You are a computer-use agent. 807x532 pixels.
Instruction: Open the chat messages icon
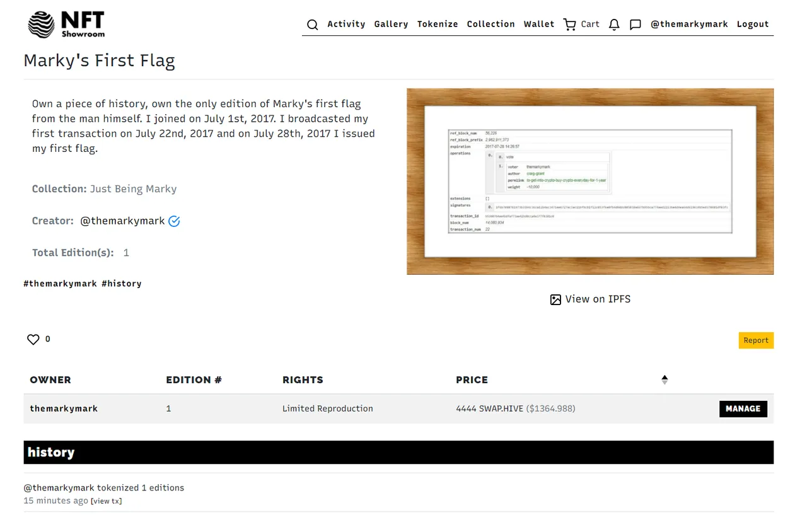click(x=636, y=25)
